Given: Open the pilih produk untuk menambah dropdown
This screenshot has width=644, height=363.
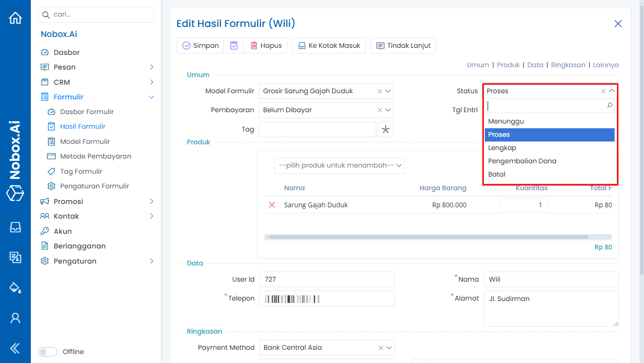Looking at the screenshot, I should tap(339, 165).
